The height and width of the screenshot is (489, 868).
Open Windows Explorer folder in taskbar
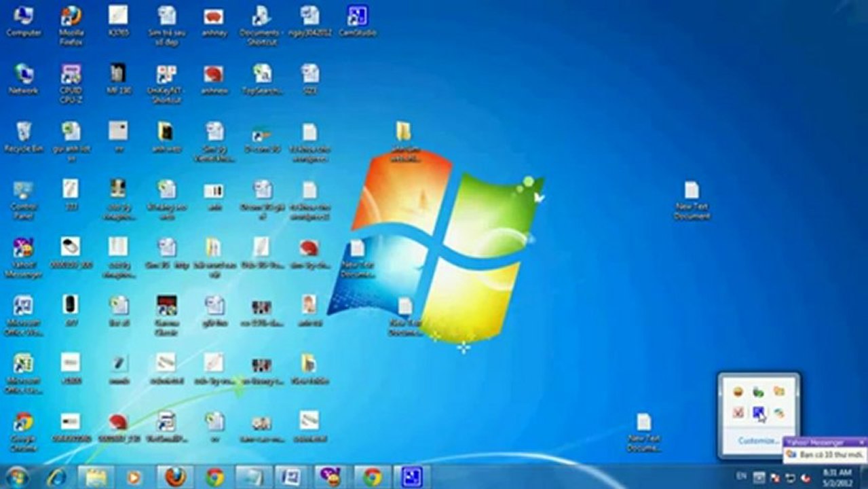click(x=96, y=477)
